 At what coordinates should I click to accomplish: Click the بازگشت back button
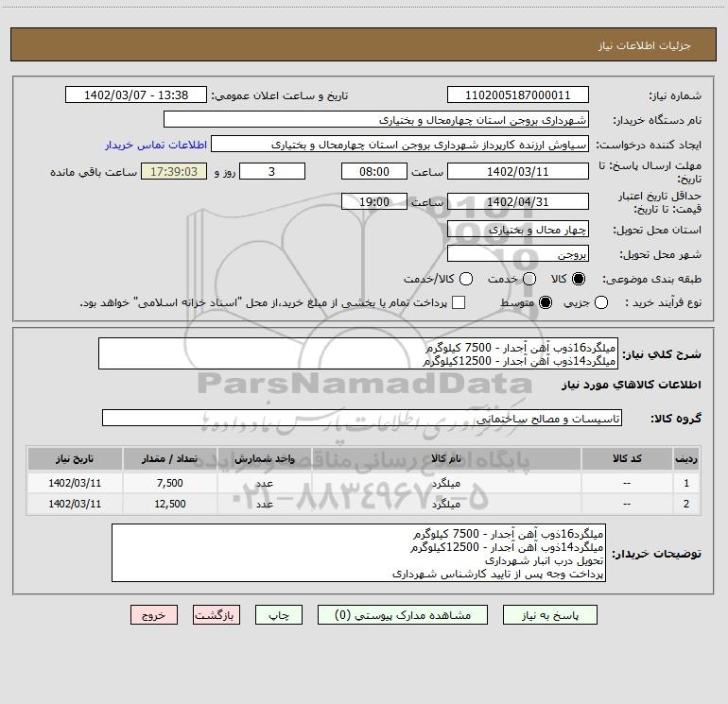point(217,615)
